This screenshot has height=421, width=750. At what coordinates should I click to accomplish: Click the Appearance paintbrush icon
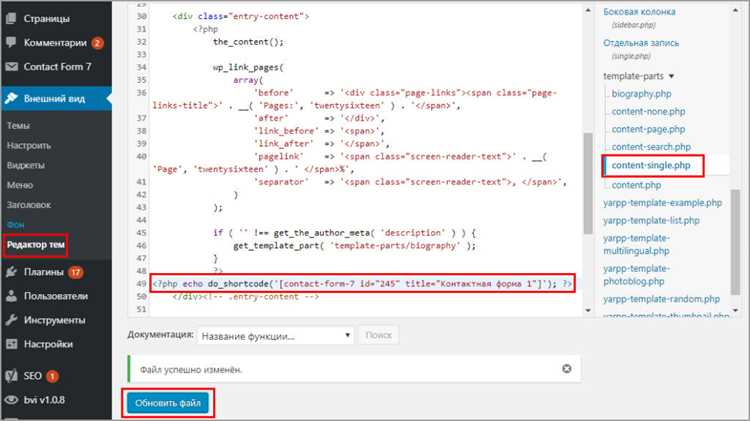[11, 99]
